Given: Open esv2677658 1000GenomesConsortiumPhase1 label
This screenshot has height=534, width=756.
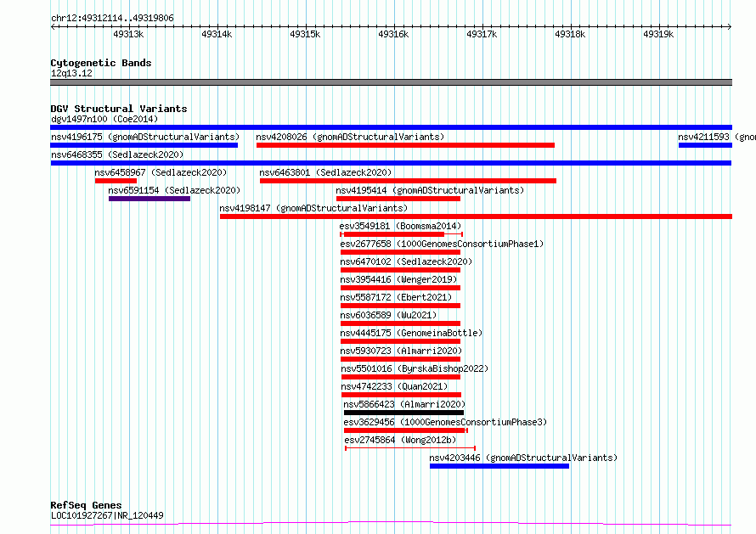Looking at the screenshot, I should tap(442, 244).
